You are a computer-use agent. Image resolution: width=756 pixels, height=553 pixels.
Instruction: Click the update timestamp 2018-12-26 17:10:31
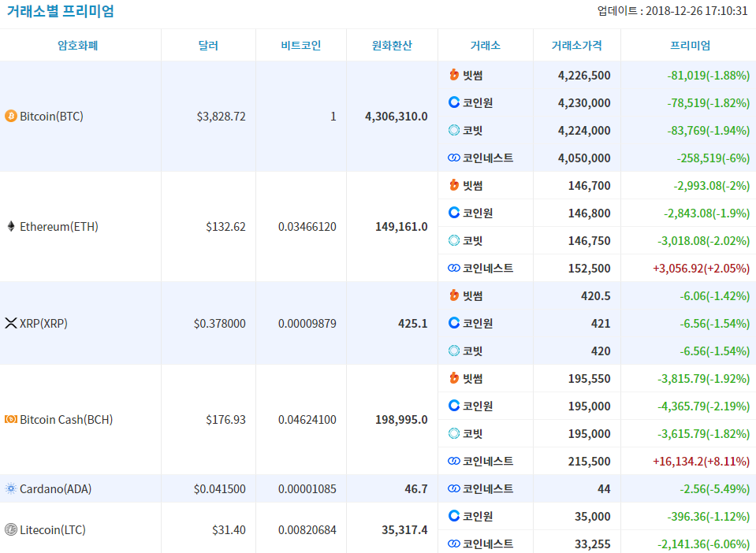point(697,10)
